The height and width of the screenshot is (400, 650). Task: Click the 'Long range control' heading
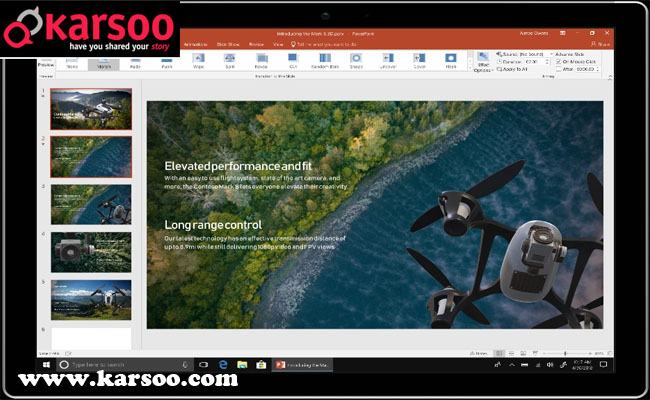[213, 225]
